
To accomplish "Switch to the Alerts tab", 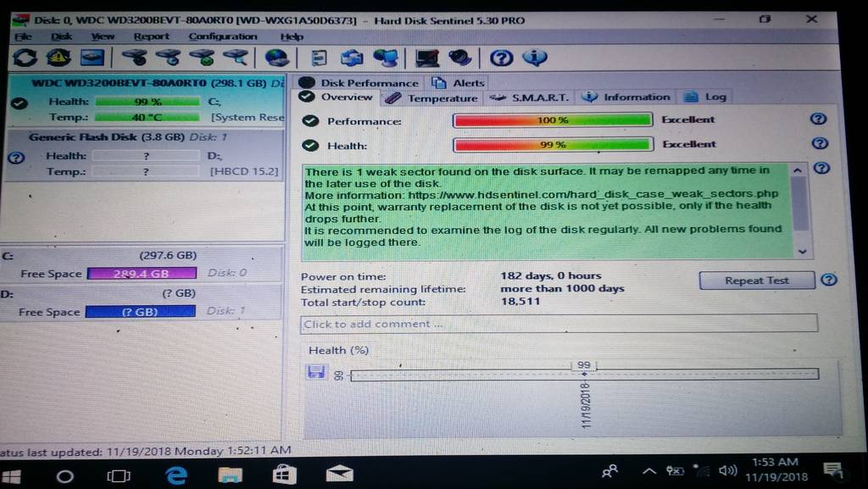I will point(459,83).
